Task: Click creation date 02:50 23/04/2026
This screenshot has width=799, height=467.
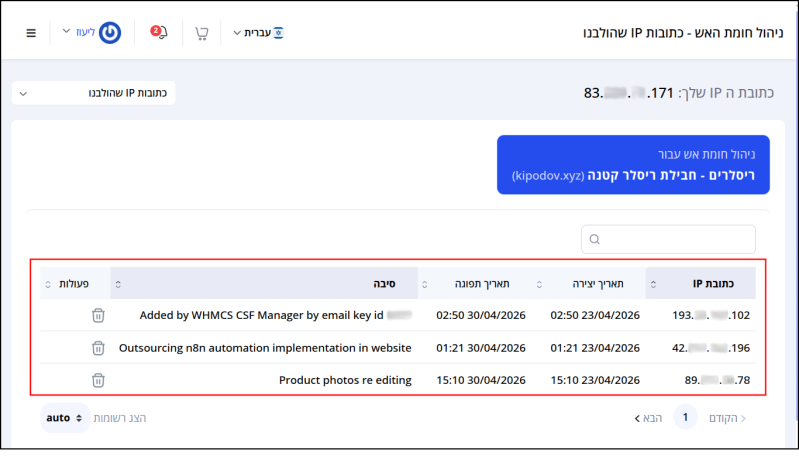Action: click(x=595, y=315)
